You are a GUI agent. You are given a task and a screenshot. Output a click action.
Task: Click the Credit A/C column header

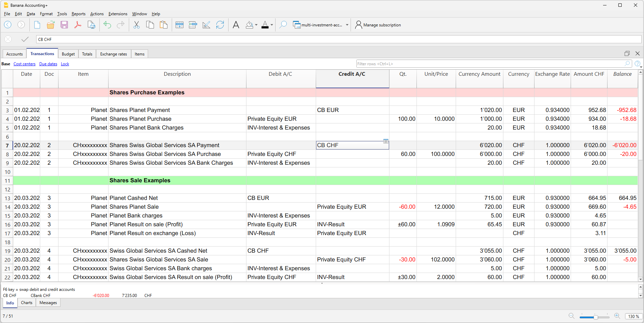352,78
